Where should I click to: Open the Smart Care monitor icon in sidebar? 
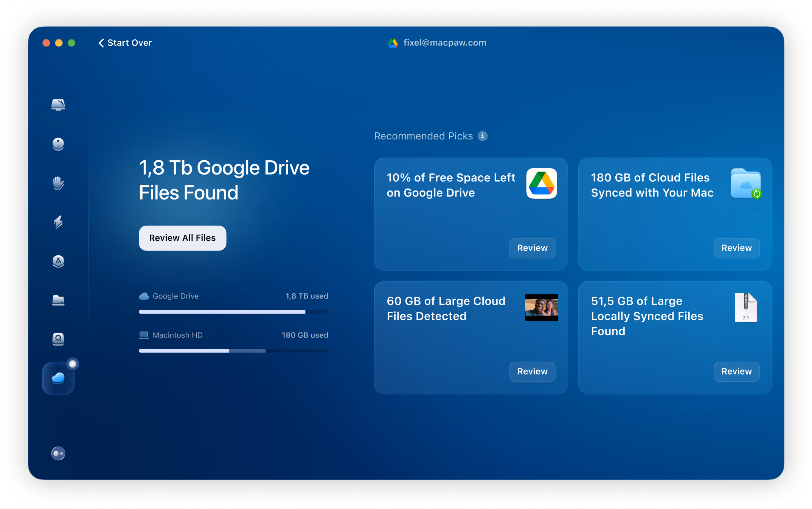coord(58,105)
